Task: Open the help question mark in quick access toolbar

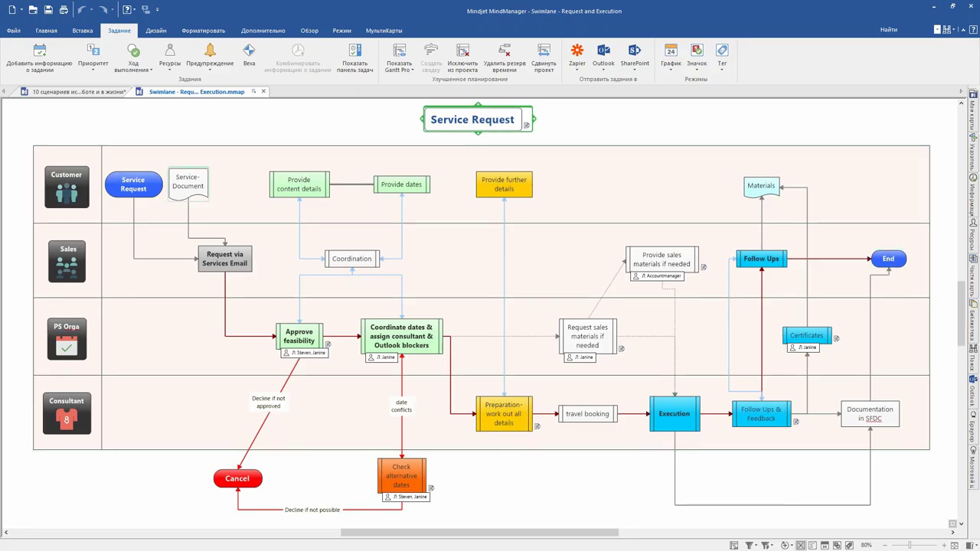Action: pyautogui.click(x=128, y=10)
